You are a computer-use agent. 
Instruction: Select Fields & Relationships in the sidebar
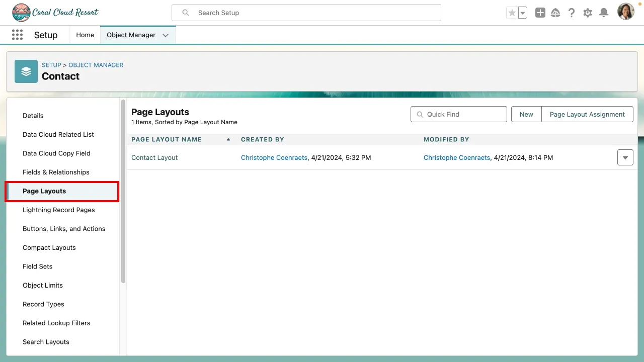56,172
